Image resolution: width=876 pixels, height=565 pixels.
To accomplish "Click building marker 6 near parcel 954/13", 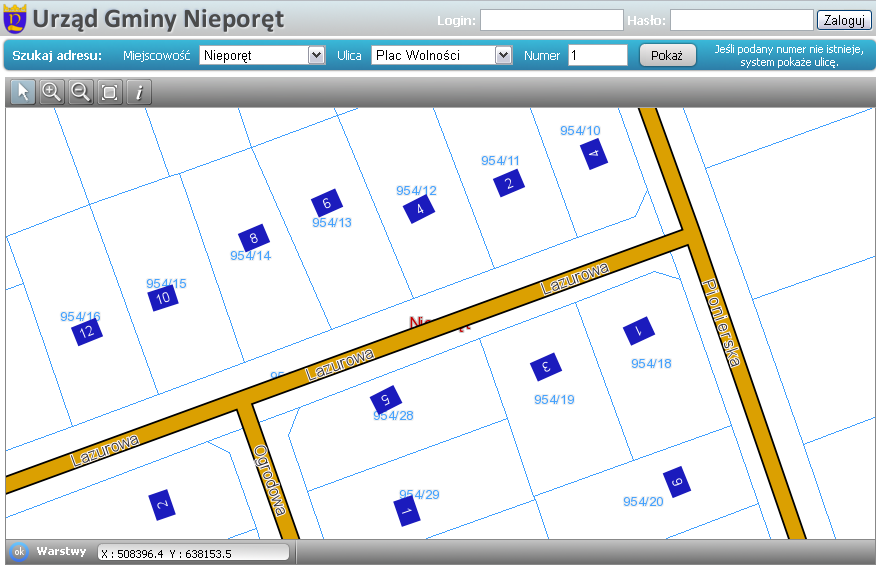I will click(327, 203).
